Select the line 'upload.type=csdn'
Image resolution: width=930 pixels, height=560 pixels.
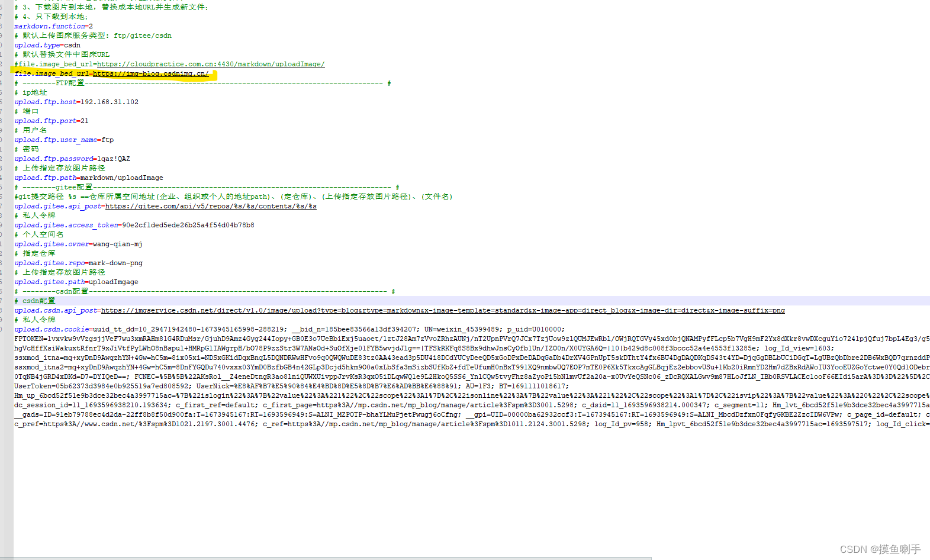click(47, 45)
